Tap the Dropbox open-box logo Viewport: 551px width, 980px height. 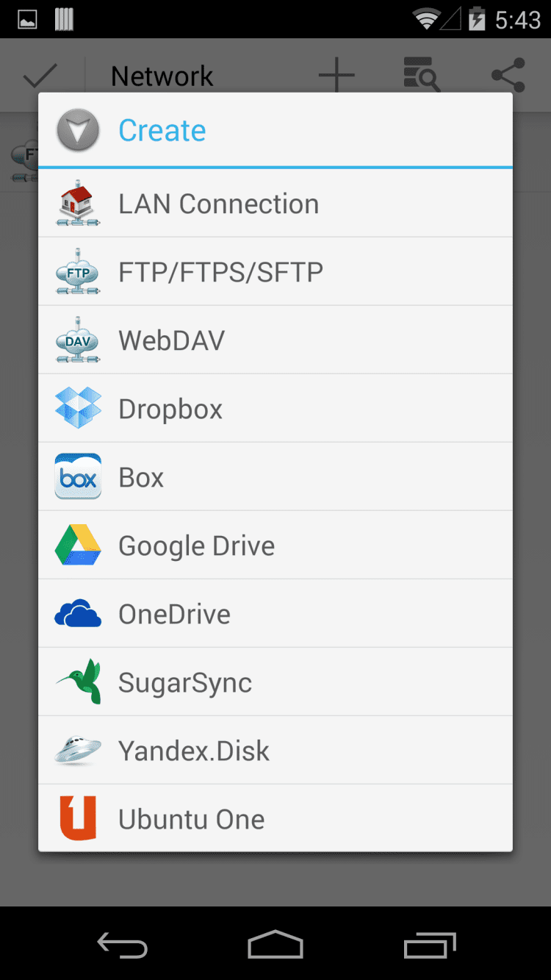pos(78,408)
